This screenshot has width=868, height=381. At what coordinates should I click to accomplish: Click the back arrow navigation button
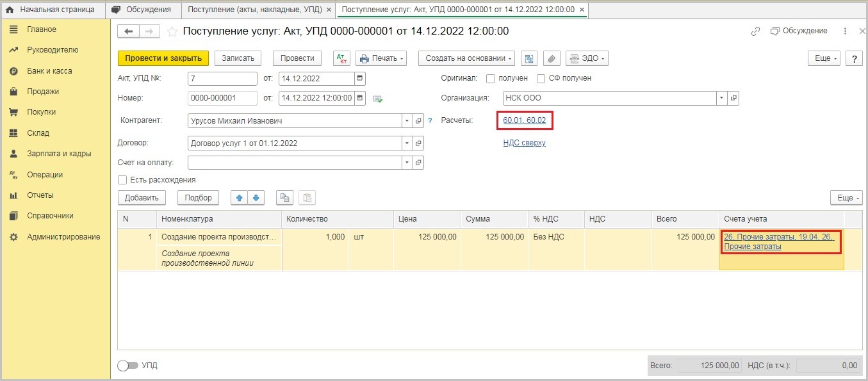click(129, 31)
